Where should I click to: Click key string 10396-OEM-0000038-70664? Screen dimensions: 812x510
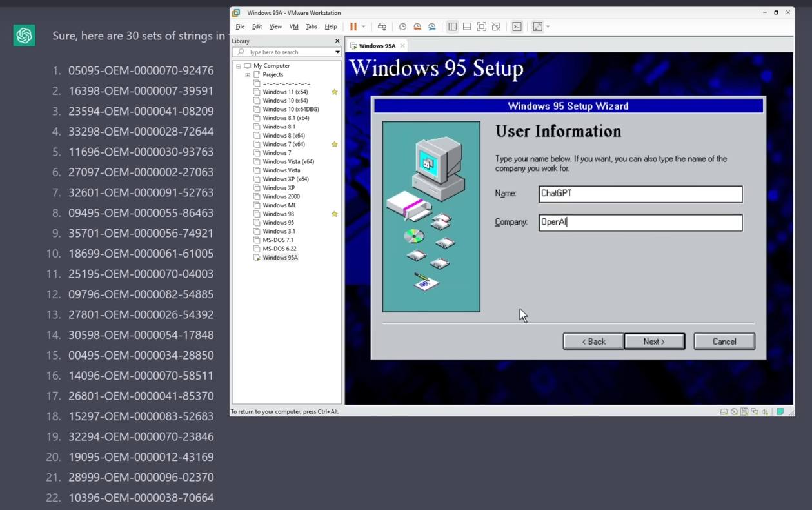click(141, 498)
